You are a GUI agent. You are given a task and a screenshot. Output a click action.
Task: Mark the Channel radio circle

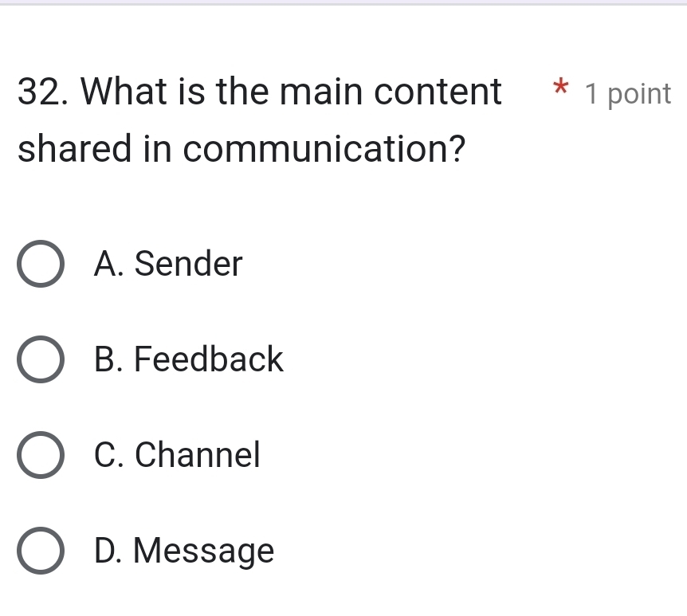(x=40, y=455)
